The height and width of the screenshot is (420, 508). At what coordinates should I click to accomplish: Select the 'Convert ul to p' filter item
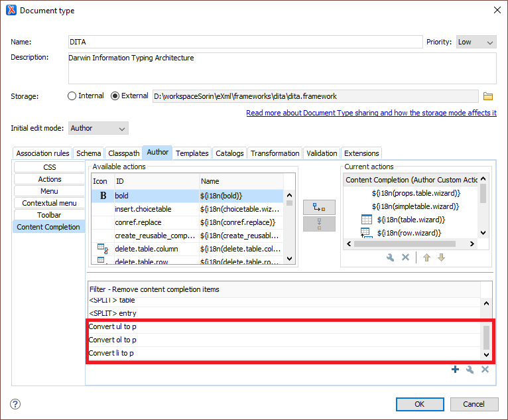coord(285,326)
